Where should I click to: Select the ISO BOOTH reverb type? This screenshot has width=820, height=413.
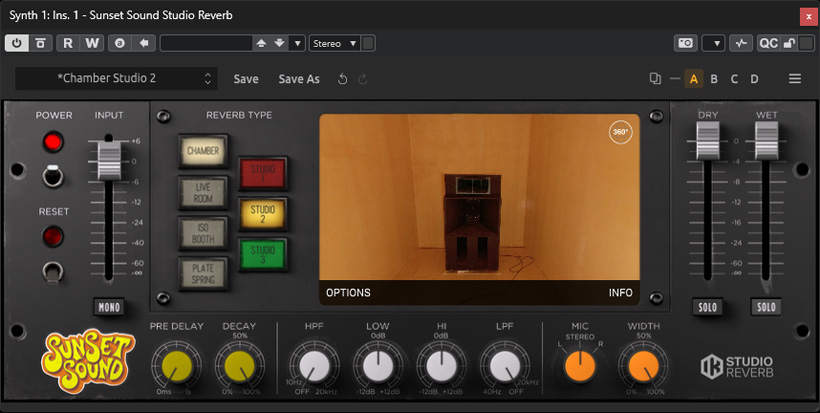click(x=203, y=233)
